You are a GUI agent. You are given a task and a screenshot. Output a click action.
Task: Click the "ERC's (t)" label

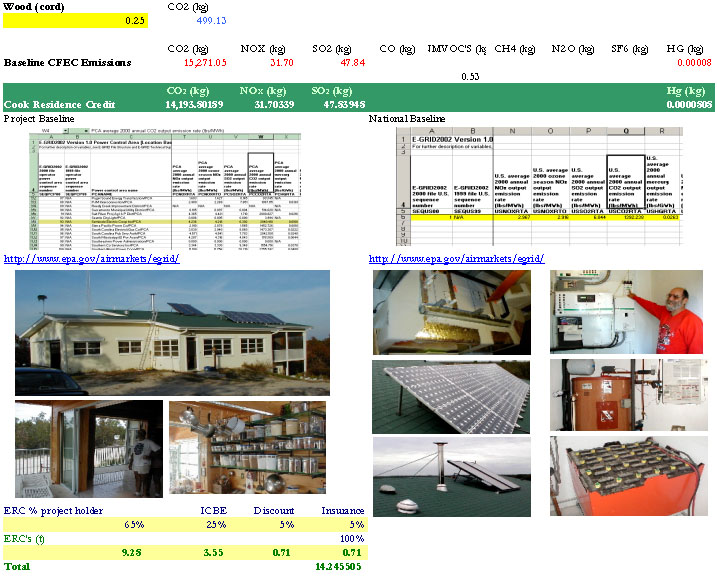pos(24,539)
